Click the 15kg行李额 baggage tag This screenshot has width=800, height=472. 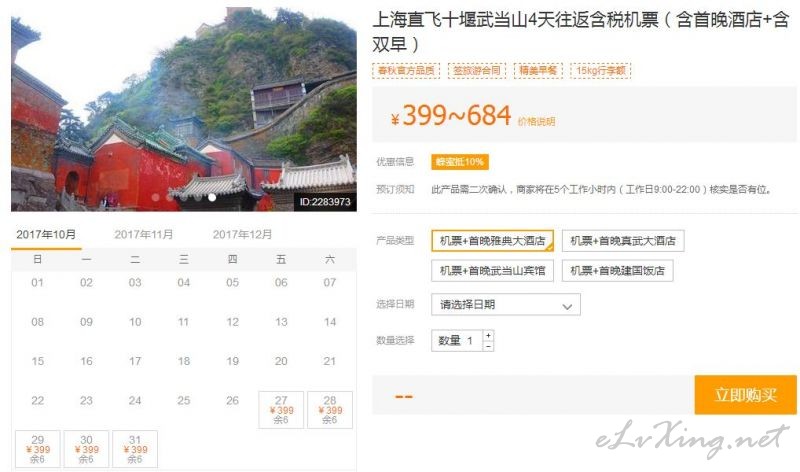coord(601,70)
